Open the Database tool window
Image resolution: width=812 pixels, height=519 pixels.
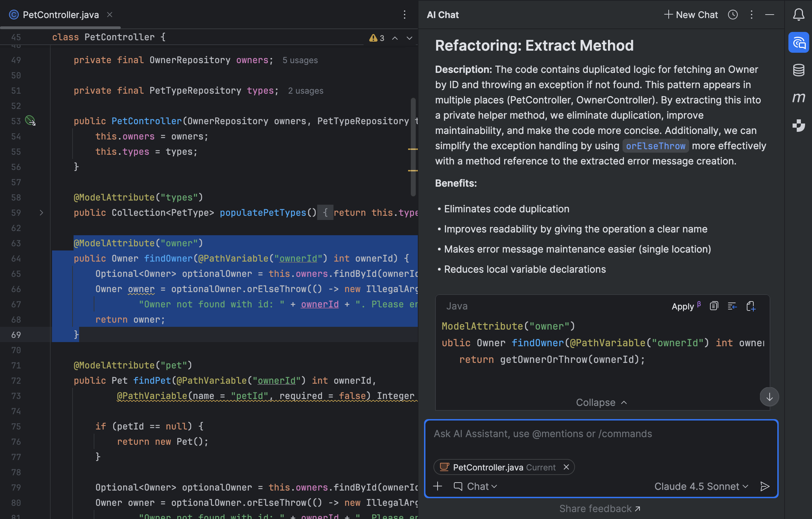point(799,70)
